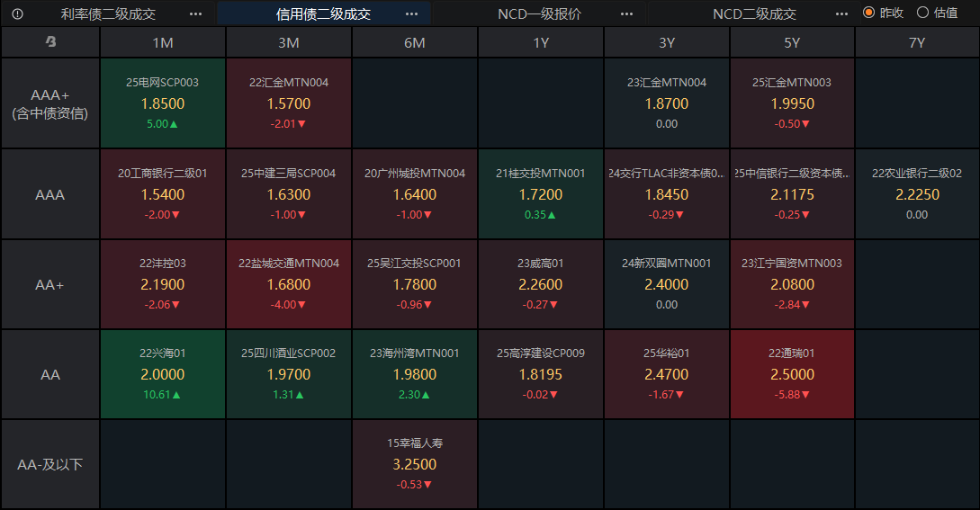Open the 20工商银行二级01 cell

163,194
